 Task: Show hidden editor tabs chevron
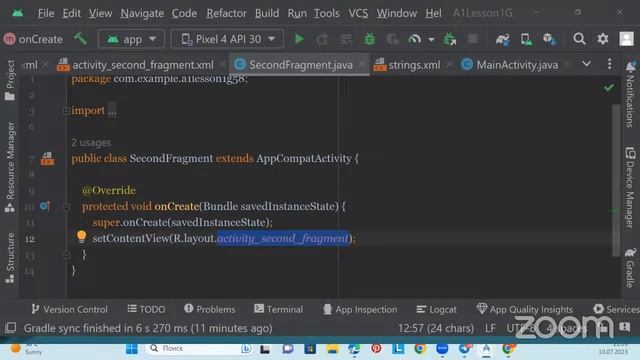coord(586,64)
